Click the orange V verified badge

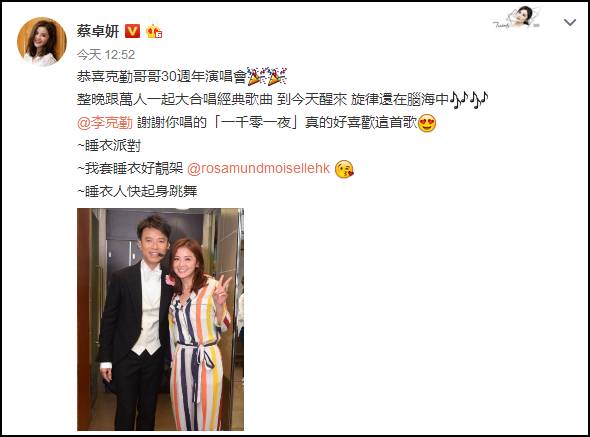[132, 31]
